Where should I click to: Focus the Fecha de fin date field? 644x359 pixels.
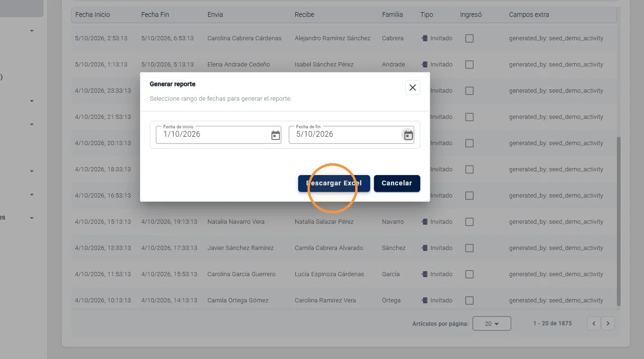[351, 135]
